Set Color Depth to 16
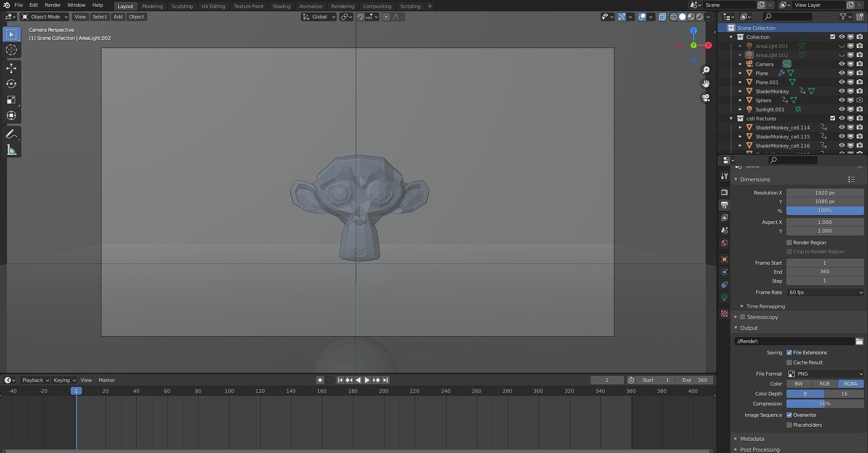Image resolution: width=868 pixels, height=453 pixels. point(844,394)
